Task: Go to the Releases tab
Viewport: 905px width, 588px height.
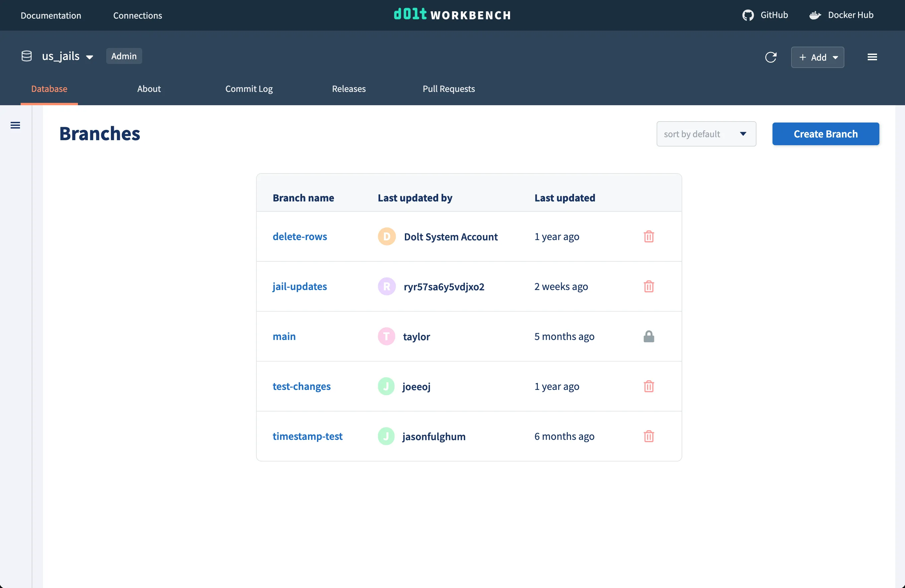Action: [x=348, y=89]
